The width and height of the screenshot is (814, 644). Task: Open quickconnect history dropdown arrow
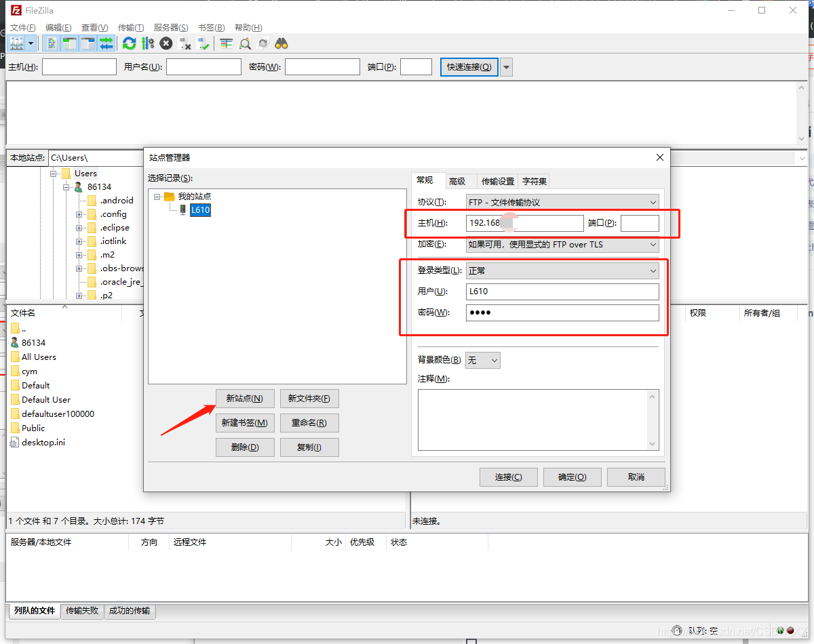pos(506,67)
